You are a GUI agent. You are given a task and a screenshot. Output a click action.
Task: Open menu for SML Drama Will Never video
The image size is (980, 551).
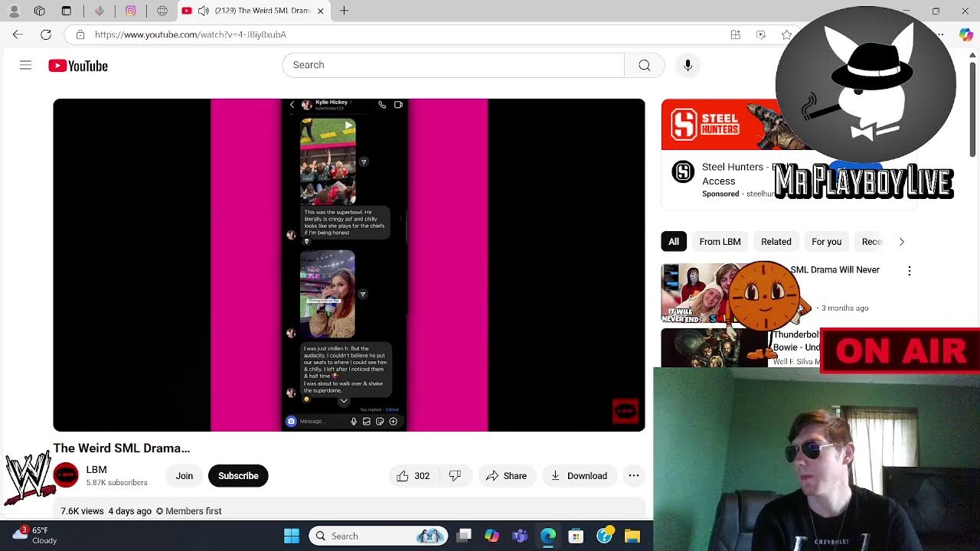(x=910, y=271)
